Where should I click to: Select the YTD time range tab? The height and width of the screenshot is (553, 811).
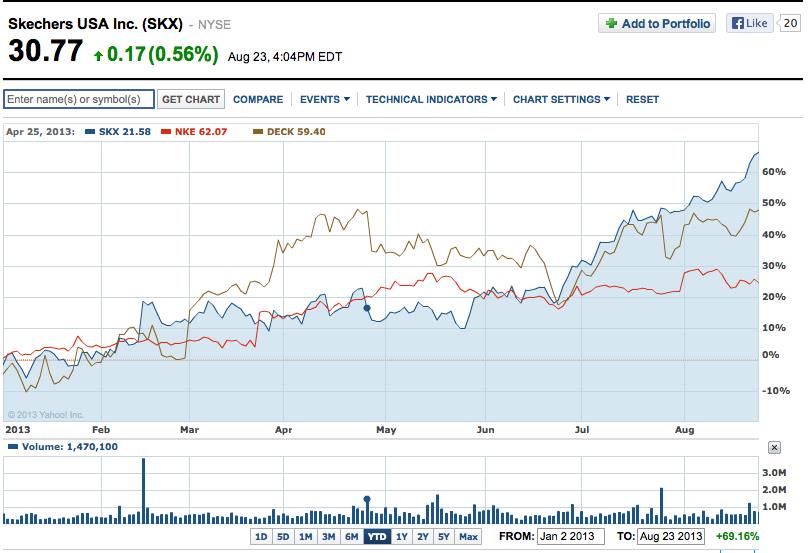(x=377, y=536)
